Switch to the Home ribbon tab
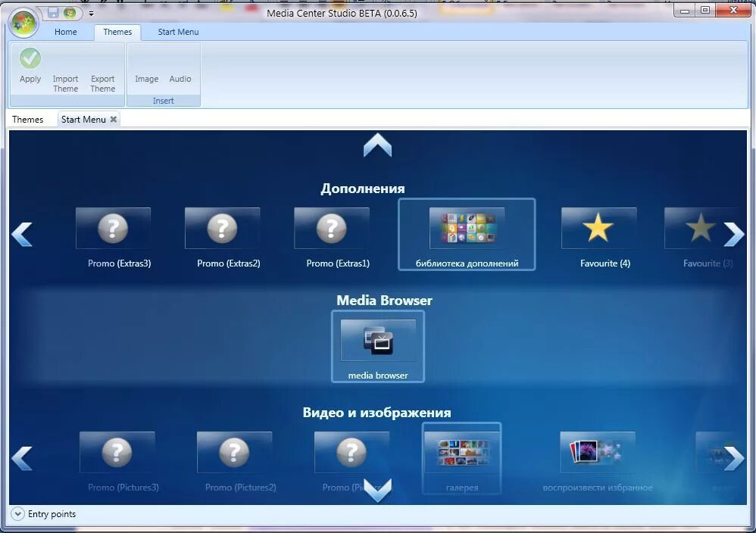Screen dimensions: 756x533 [x=66, y=32]
